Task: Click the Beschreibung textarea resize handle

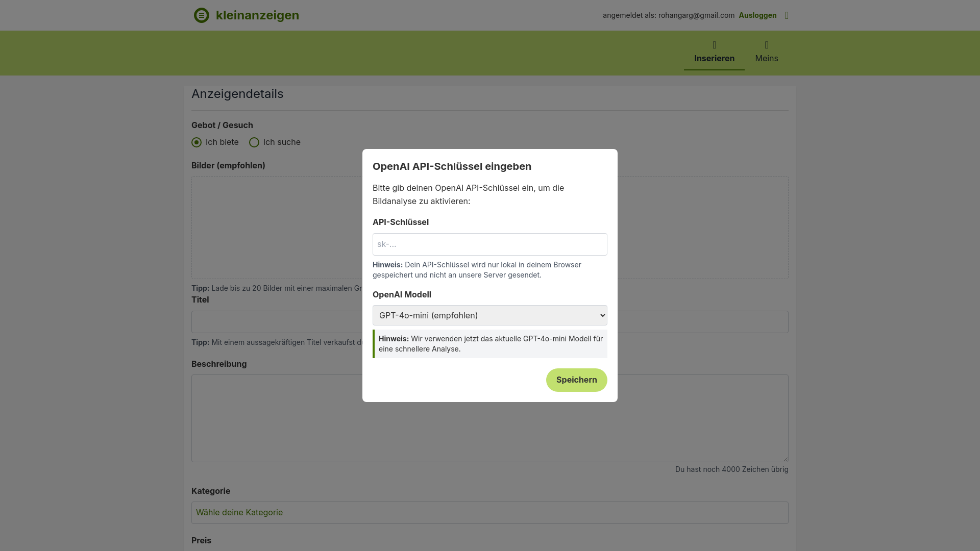Action: coord(785,459)
